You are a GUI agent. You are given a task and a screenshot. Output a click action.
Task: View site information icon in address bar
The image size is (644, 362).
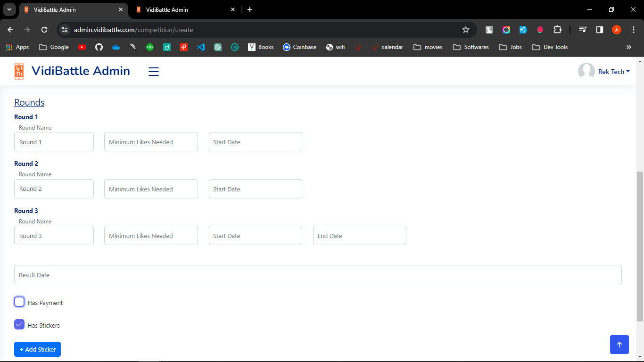point(65,30)
